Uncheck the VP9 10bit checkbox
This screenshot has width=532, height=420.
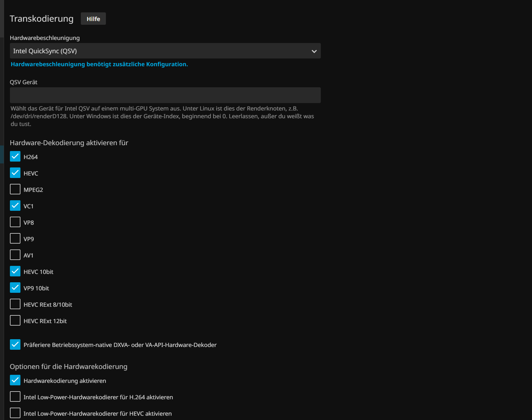15,288
